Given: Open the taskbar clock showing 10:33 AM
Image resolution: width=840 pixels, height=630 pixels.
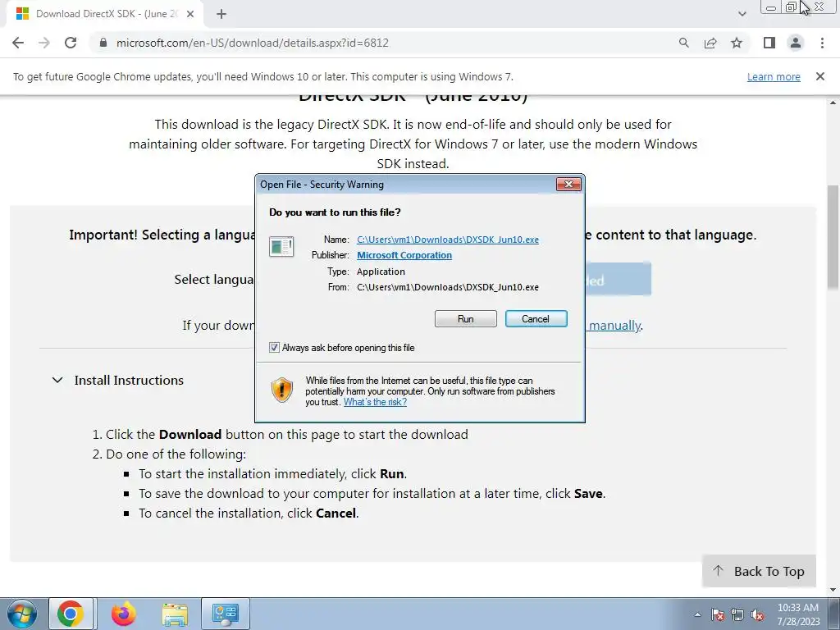Looking at the screenshot, I should (x=798, y=614).
